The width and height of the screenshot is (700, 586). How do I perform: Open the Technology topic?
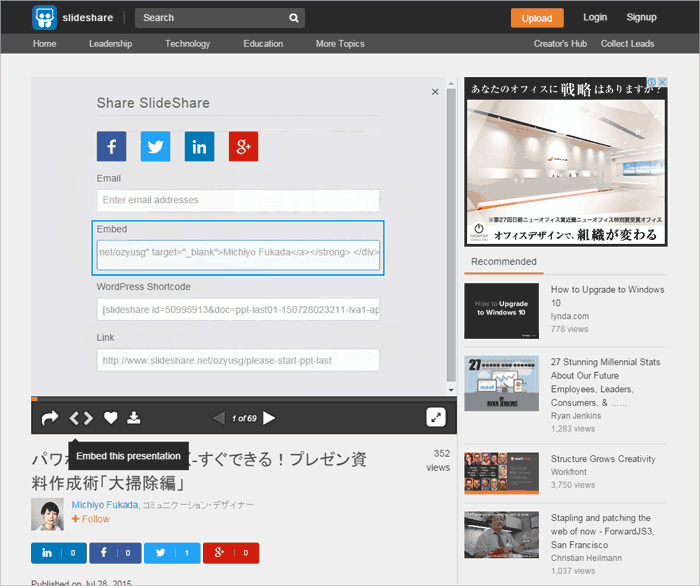click(x=188, y=44)
